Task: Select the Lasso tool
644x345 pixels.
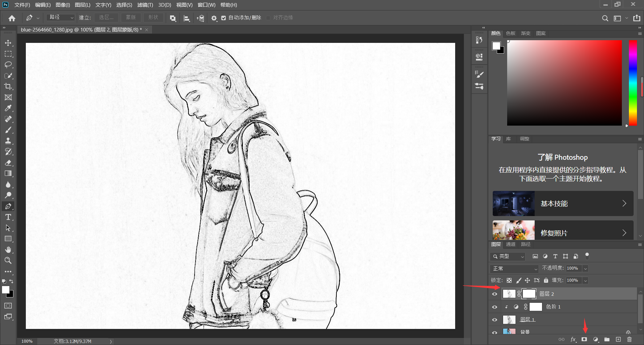Action: tap(8, 65)
